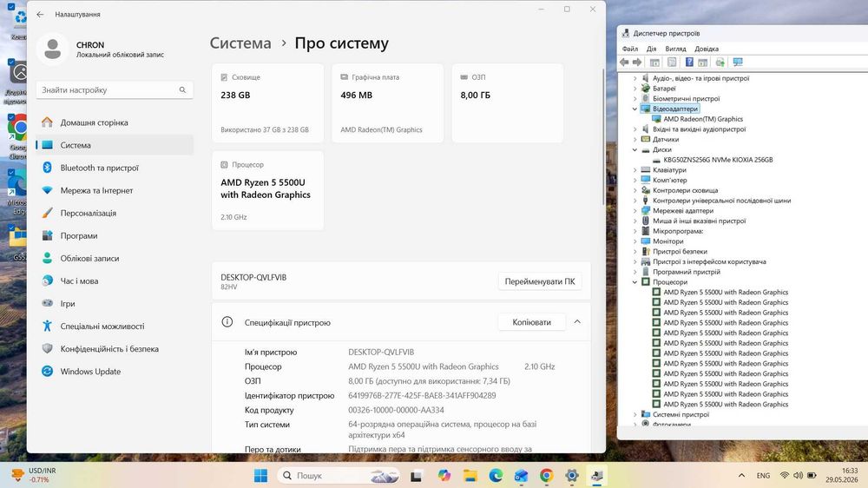Click the Система breadcrumb link
This screenshot has width=868, height=488.
[240, 43]
